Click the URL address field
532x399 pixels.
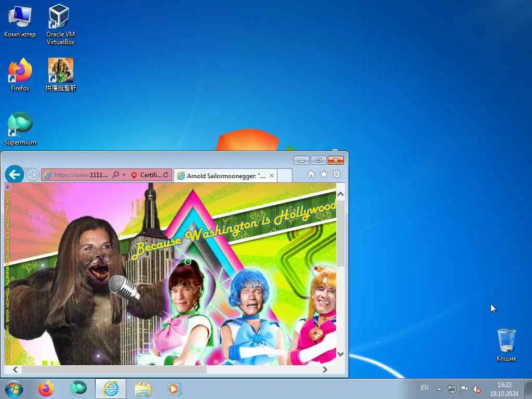pyautogui.click(x=81, y=175)
